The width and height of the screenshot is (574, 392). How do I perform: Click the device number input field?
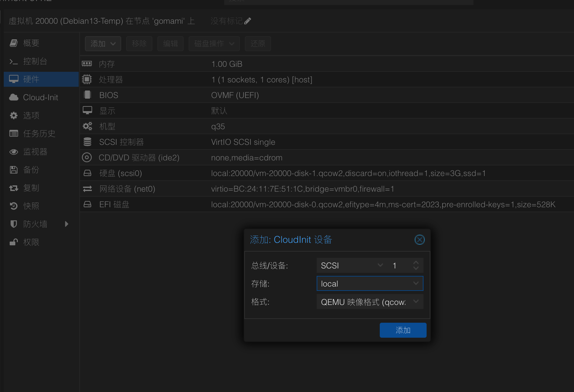pyautogui.click(x=400, y=266)
